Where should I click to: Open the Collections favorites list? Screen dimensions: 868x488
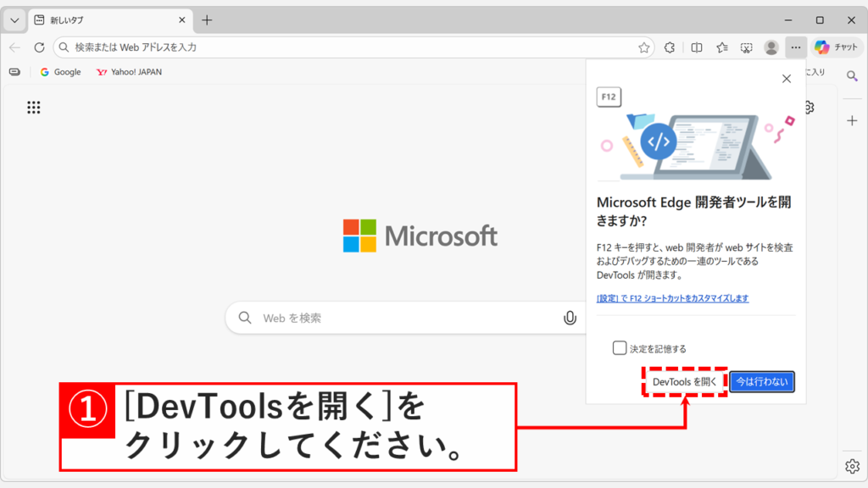pos(721,47)
